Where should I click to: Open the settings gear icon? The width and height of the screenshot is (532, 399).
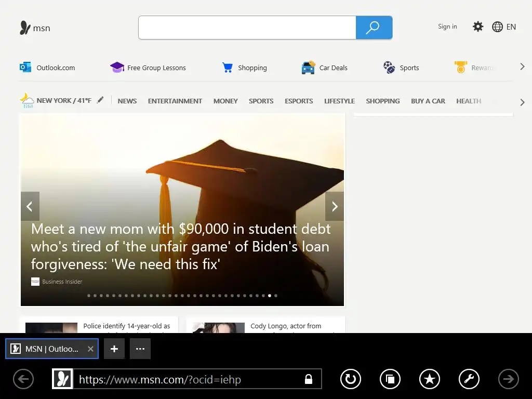click(x=478, y=26)
